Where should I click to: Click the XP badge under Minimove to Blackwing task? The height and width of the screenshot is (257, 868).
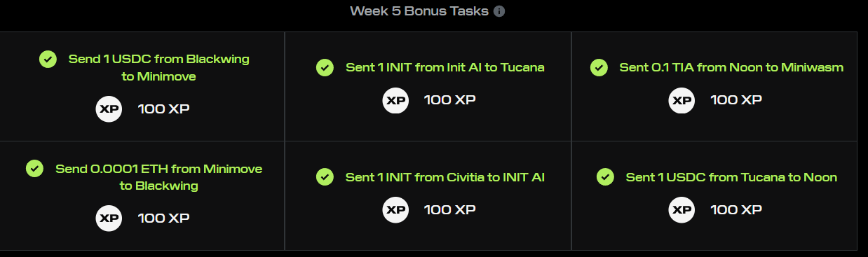click(109, 218)
